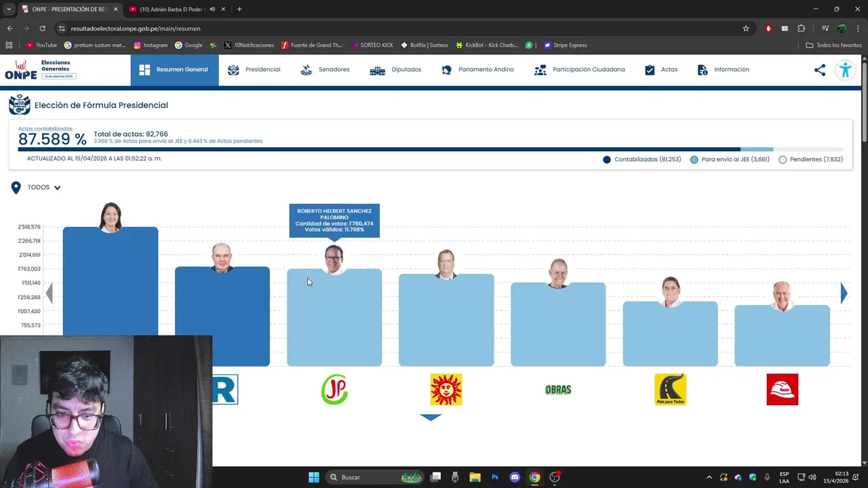Open the Participación Ciudadana tab

pyautogui.click(x=580, y=70)
